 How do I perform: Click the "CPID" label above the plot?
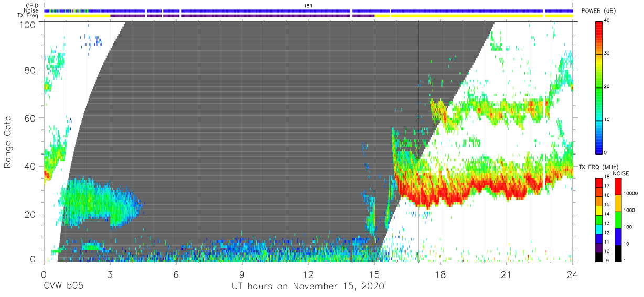point(32,5)
